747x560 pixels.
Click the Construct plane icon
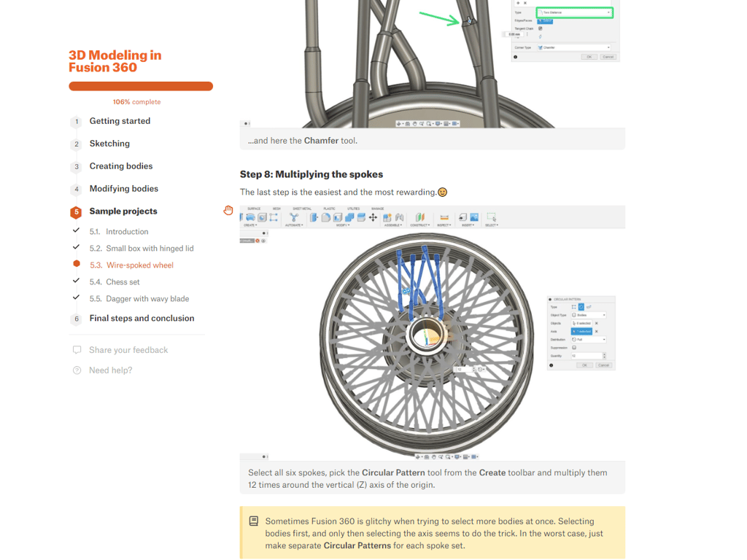click(419, 217)
